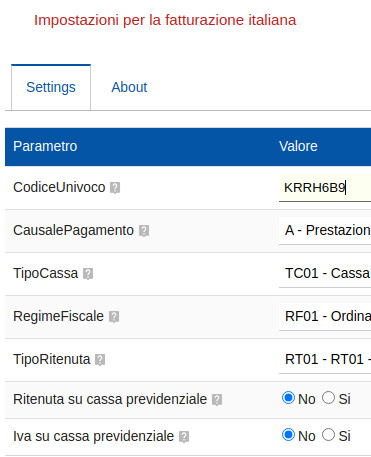Click the TipoRitenuta help question icon
This screenshot has width=371, height=457.
[100, 360]
